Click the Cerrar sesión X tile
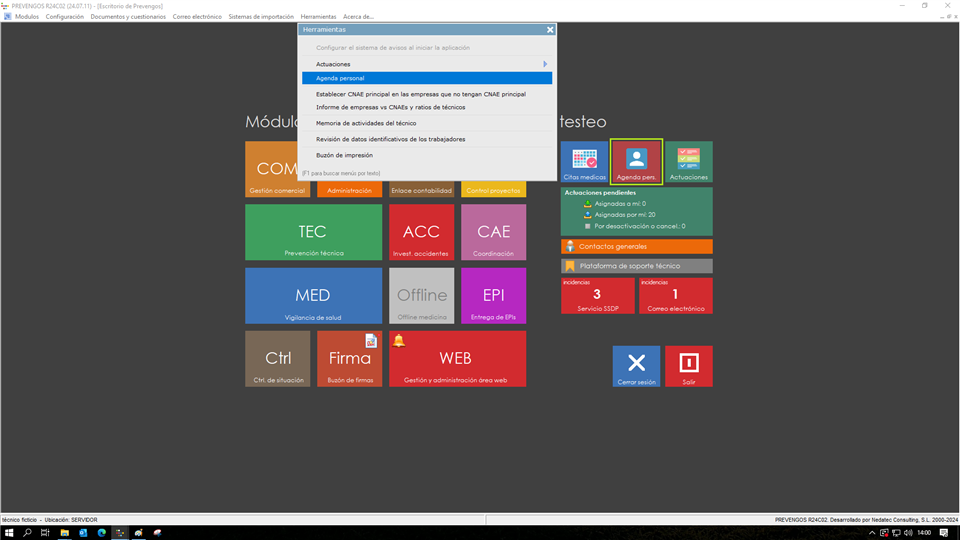Viewport: 960px width, 540px height. [636, 365]
